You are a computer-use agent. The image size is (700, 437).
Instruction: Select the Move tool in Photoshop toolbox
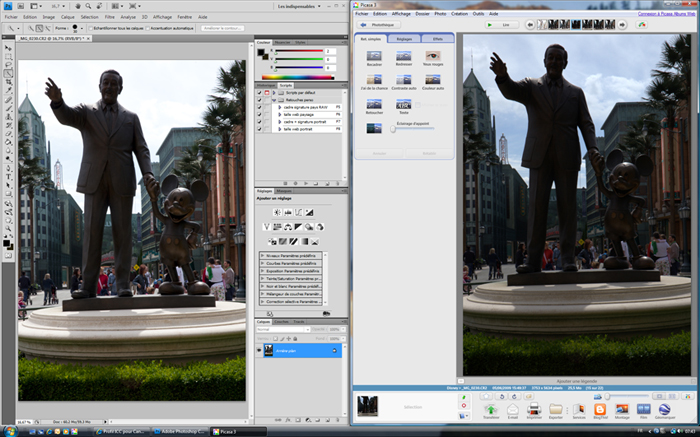(8, 48)
